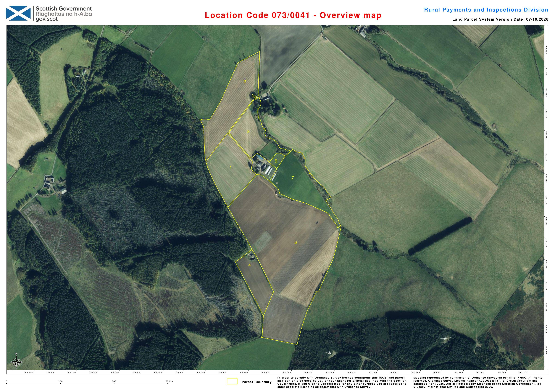Image resolution: width=555 pixels, height=392 pixels.
Task: Click the 838,200 northing tick label
Action: pos(547,50)
